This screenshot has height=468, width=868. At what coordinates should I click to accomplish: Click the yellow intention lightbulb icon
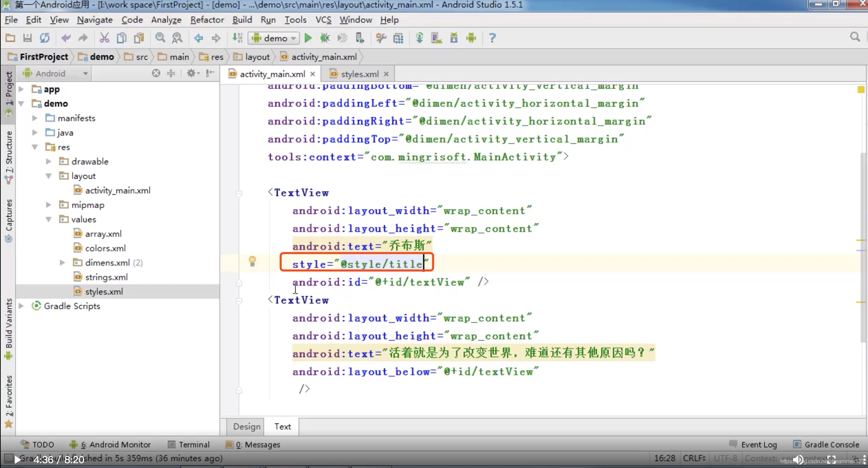tap(252, 261)
